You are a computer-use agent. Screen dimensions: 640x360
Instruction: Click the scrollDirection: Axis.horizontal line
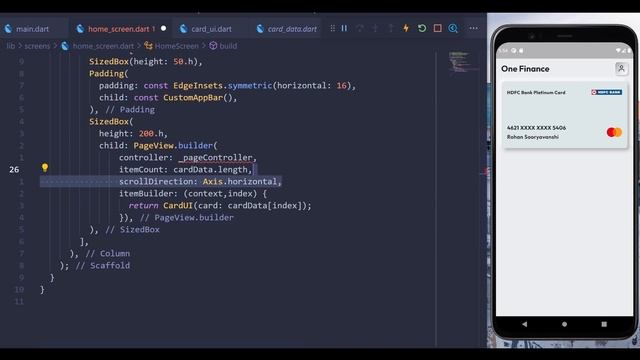coord(200,182)
